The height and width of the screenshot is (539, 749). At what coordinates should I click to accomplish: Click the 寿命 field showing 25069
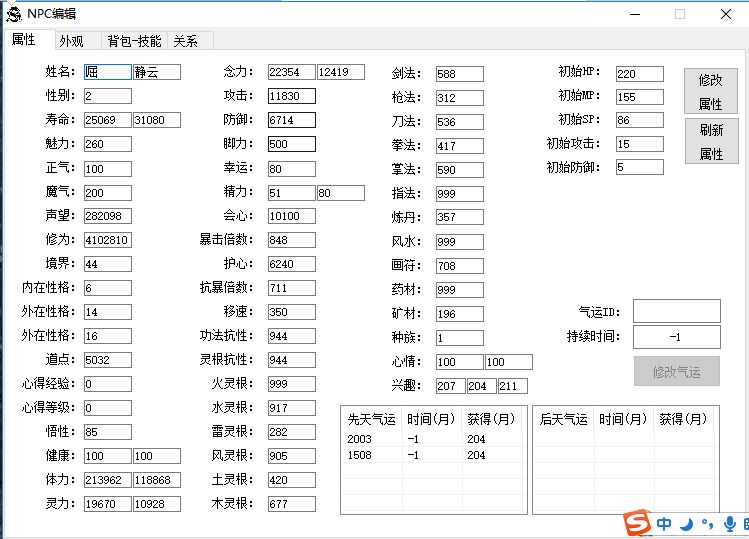[107, 120]
